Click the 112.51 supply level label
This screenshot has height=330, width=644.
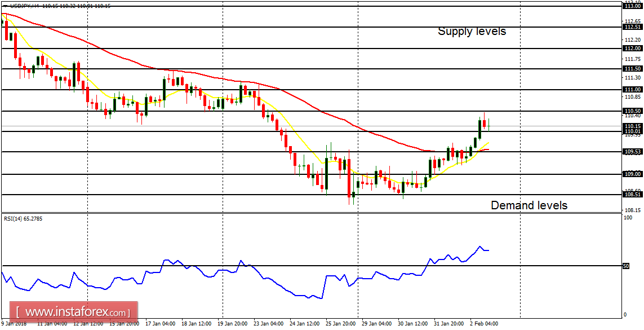tap(632, 26)
